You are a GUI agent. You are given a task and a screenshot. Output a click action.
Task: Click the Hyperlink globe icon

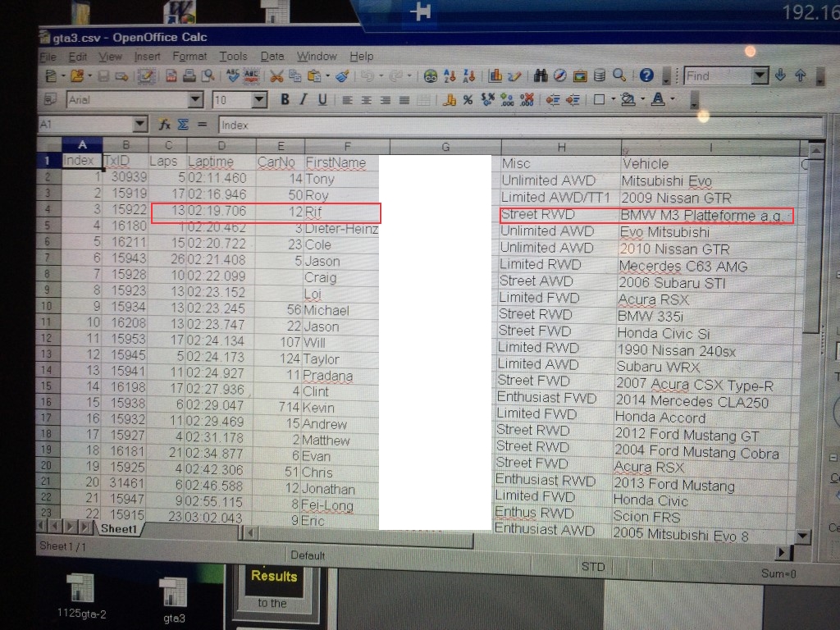tap(430, 76)
